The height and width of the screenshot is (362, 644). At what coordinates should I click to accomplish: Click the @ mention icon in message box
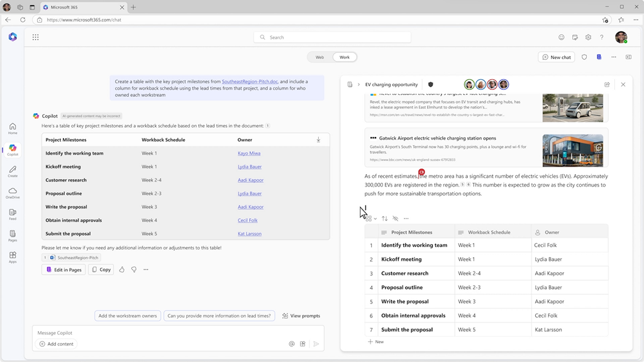pos(292,344)
